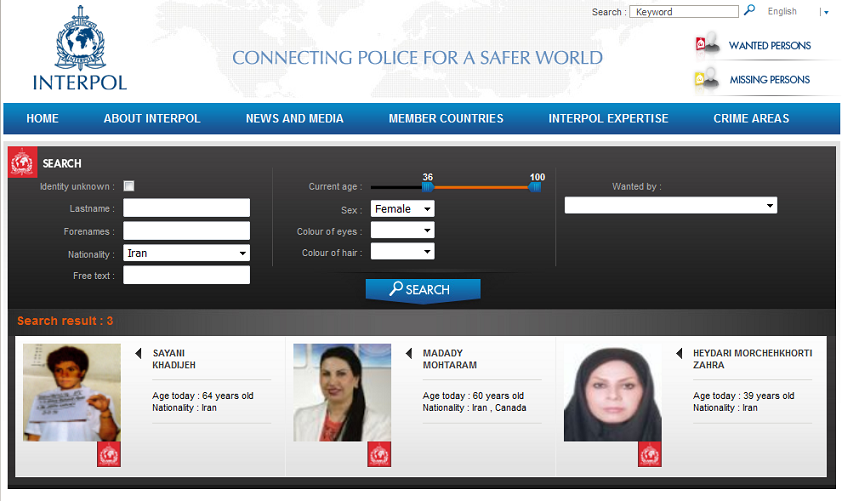Image resolution: width=842 pixels, height=501 pixels.
Task: Open the Sex dropdown set to Female
Action: 402,209
